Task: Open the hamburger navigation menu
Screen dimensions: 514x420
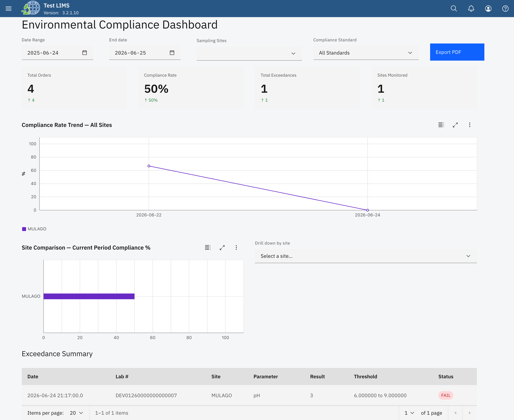Action: tap(9, 9)
